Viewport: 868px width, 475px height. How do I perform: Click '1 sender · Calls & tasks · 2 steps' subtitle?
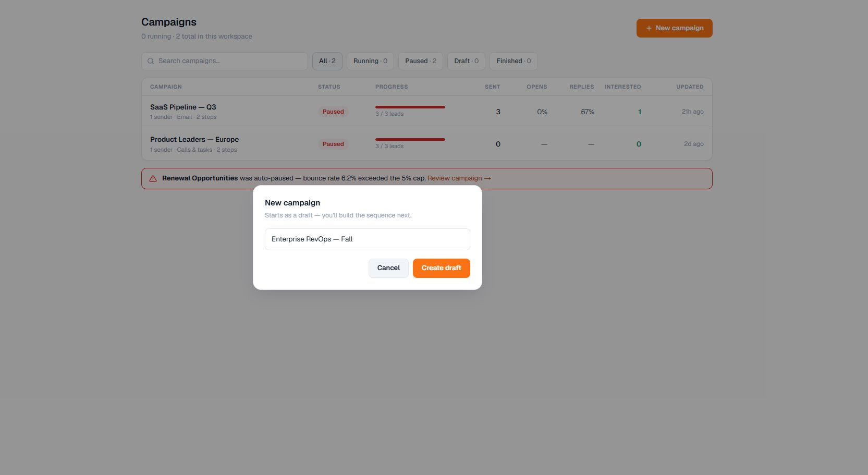tap(193, 150)
